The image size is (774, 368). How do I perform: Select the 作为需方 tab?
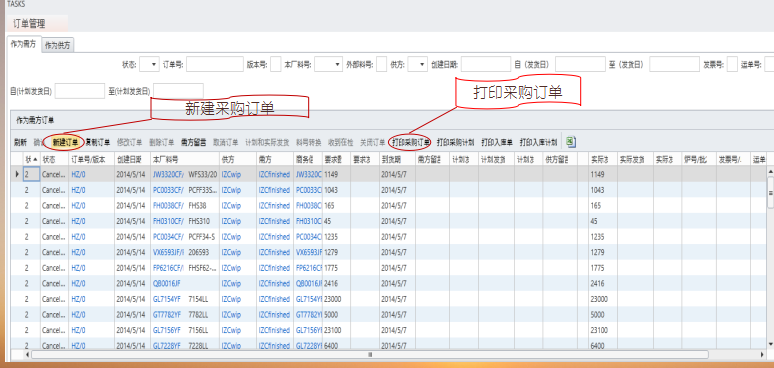click(x=24, y=44)
